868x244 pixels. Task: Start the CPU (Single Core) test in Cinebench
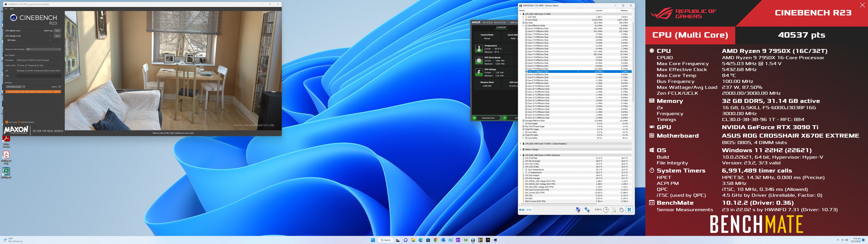point(57,36)
